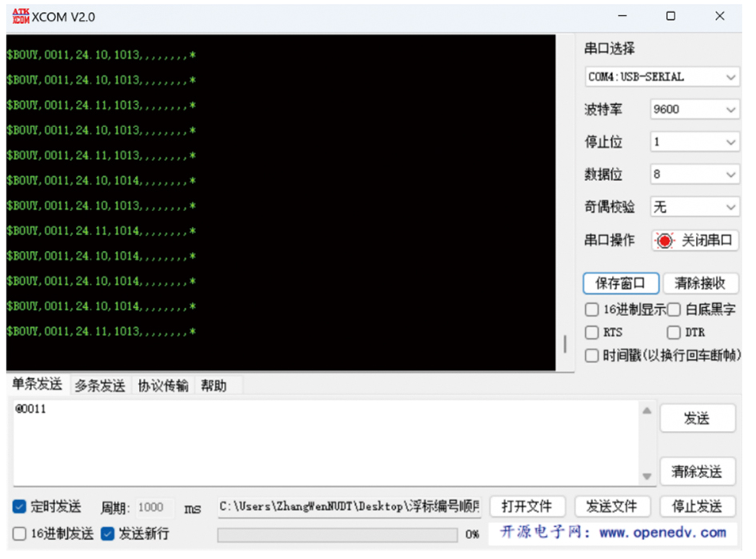The image size is (756, 559).
Task: Click the send text box containing @0011
Action: [x=320, y=440]
